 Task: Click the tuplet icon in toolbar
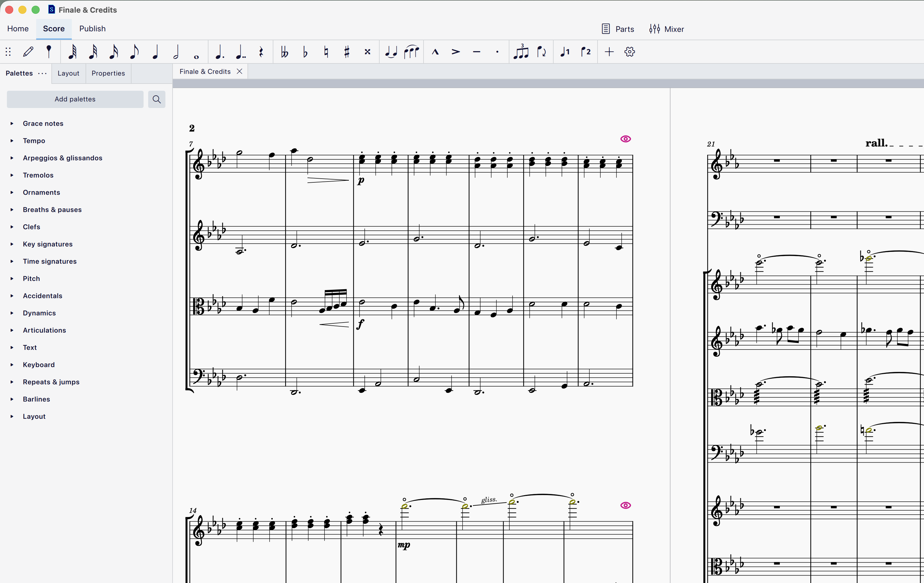tap(521, 51)
